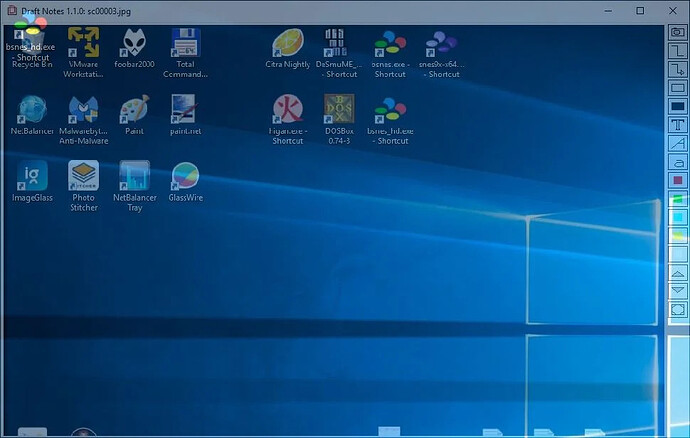Click the up arrow toolbar button

(x=678, y=272)
